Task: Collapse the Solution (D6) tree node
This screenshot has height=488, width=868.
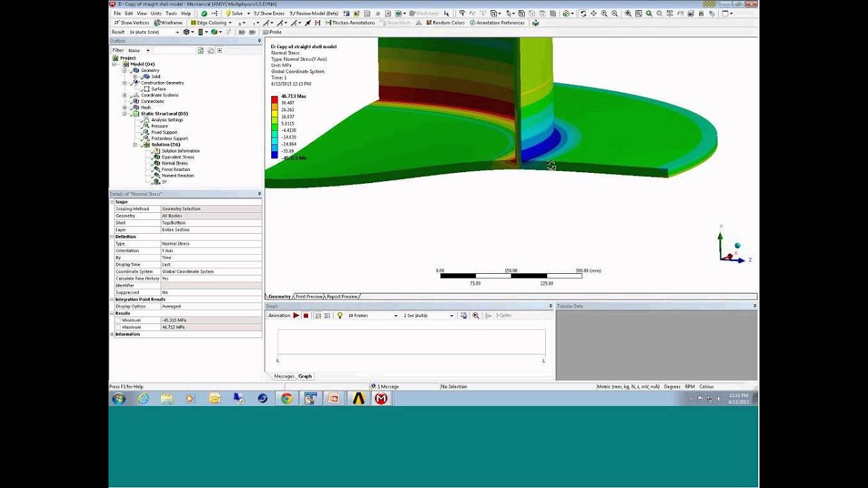Action: pyautogui.click(x=135, y=144)
